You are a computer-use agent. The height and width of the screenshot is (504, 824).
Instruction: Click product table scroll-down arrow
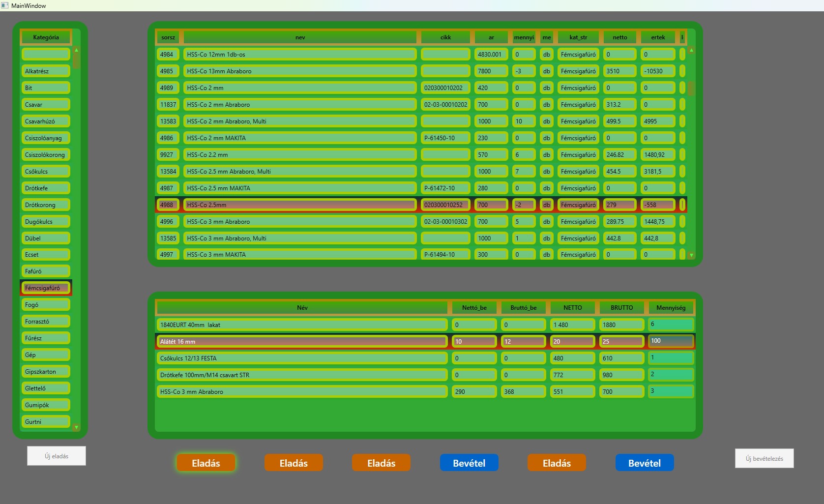(691, 255)
